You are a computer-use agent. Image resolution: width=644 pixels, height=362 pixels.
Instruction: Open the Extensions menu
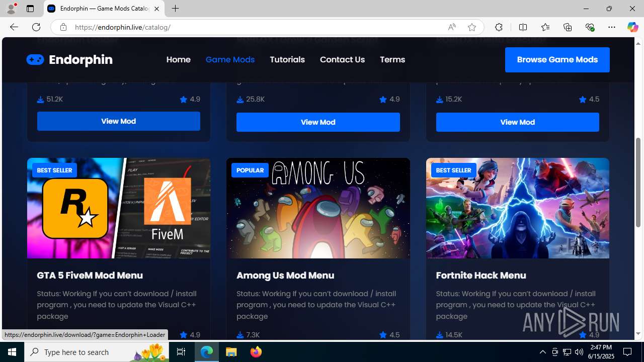pyautogui.click(x=499, y=27)
